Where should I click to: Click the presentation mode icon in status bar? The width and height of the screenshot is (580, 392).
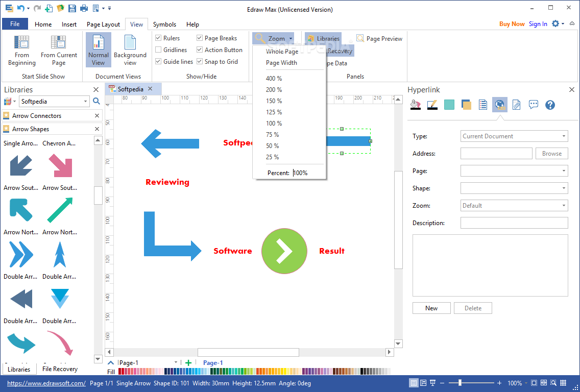(x=432, y=383)
